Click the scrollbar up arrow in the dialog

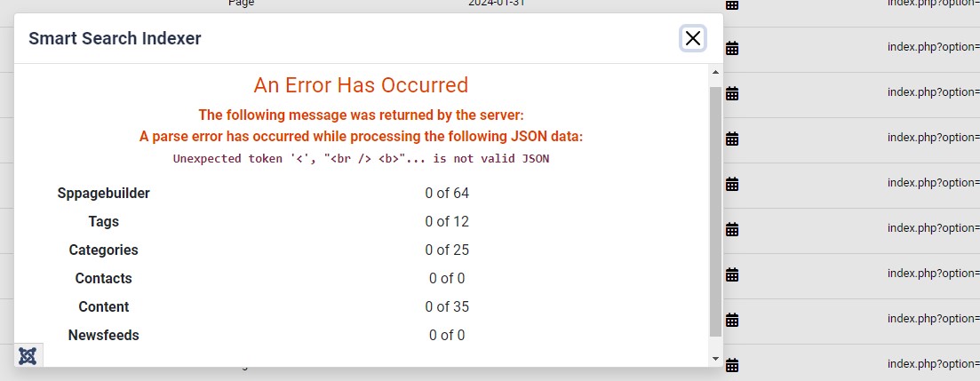[x=715, y=71]
